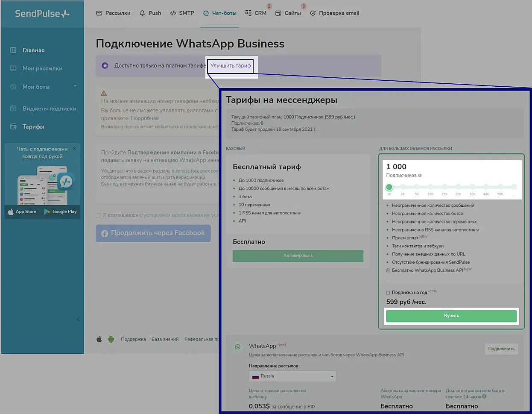The width and height of the screenshot is (532, 414).
Task: Open the База знаний footer link
Action: 165,339
